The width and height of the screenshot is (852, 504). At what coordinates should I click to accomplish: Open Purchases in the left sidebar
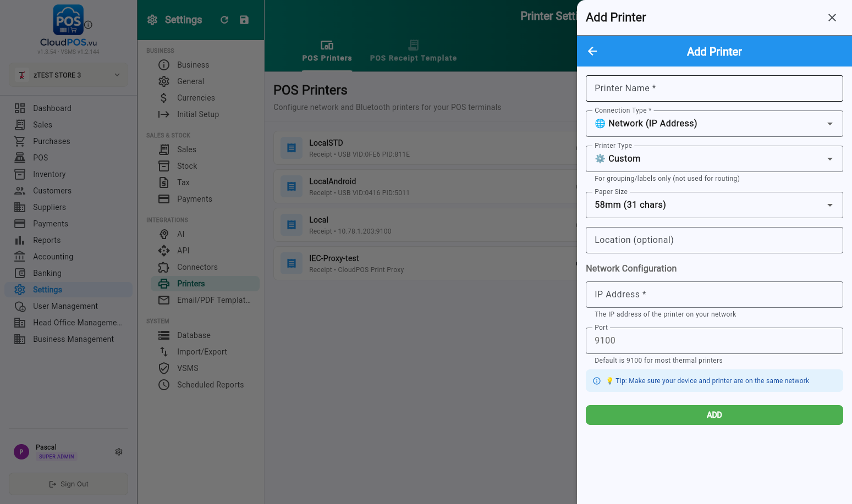point(68,141)
